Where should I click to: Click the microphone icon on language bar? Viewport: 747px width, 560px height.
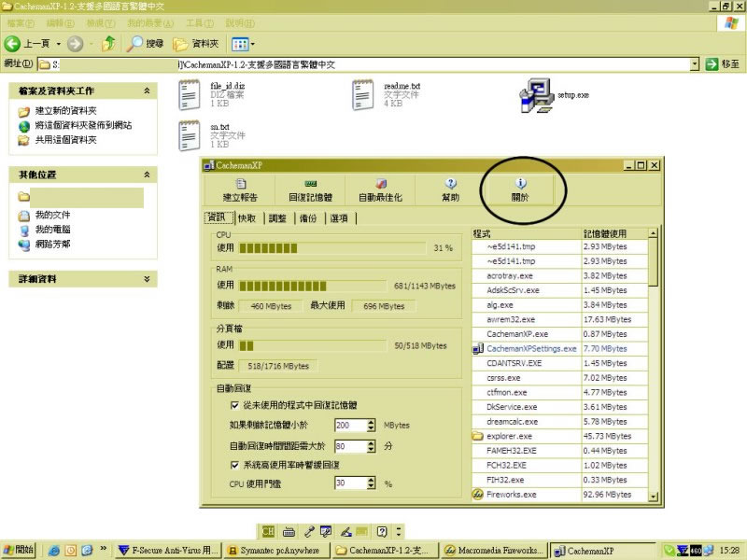pyautogui.click(x=309, y=531)
